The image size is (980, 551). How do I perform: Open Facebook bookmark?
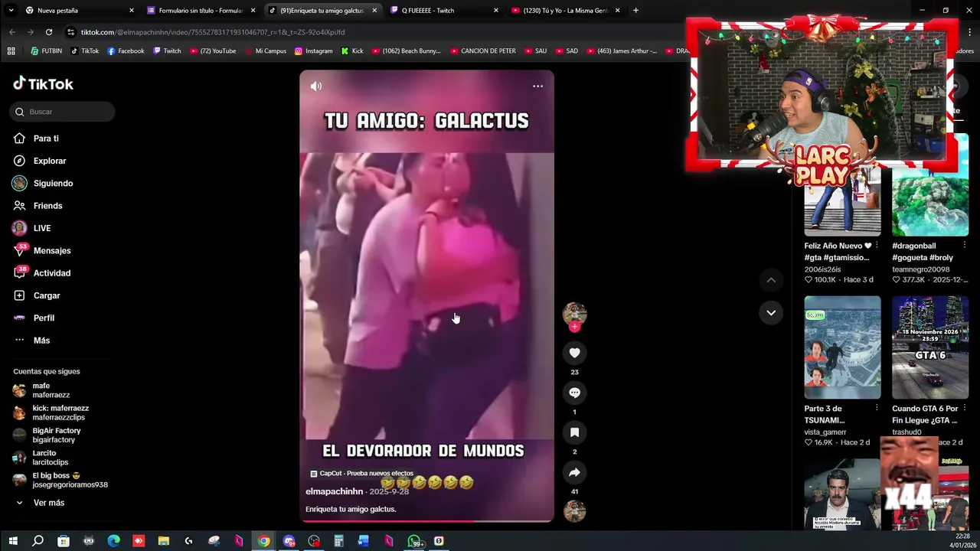coord(126,51)
